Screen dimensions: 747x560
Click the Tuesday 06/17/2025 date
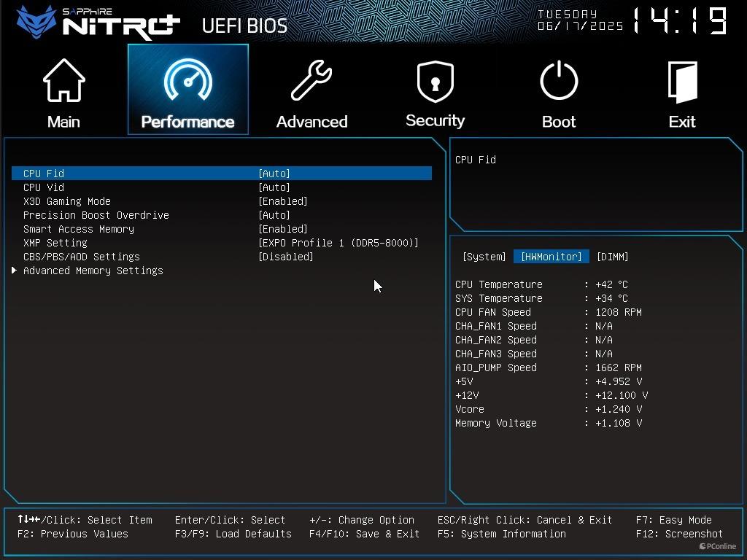tap(580, 20)
